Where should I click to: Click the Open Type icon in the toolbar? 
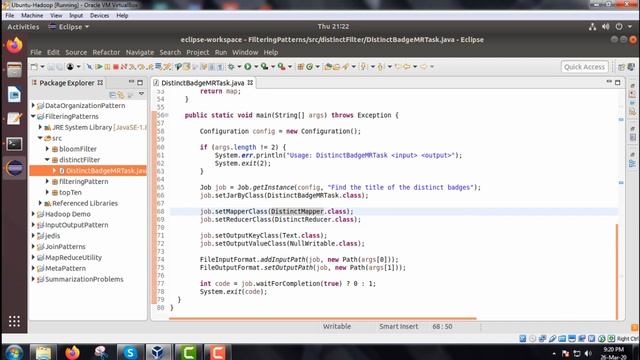(x=328, y=67)
